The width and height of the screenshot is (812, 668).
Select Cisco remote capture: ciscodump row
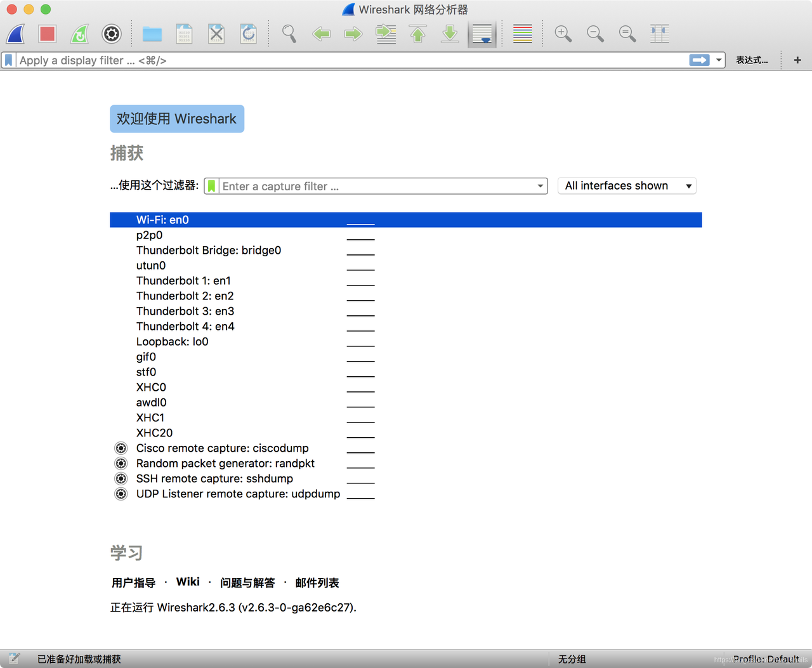(405, 448)
